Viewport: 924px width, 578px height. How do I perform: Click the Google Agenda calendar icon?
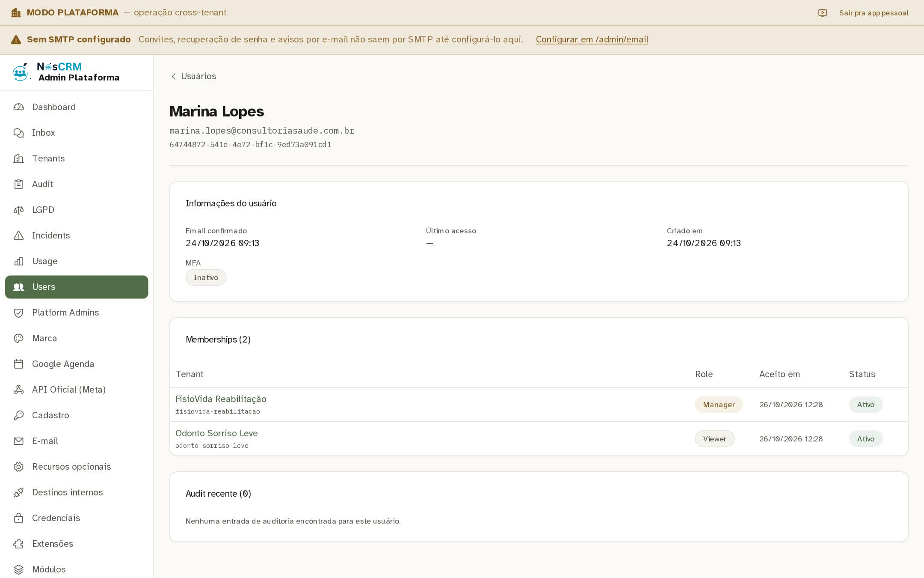pyautogui.click(x=18, y=364)
